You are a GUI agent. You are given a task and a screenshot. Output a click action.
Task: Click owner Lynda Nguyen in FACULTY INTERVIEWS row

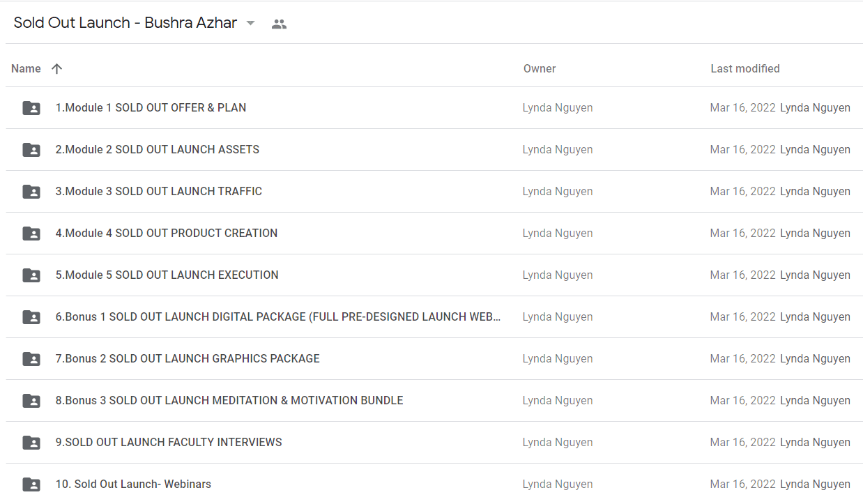pos(558,442)
